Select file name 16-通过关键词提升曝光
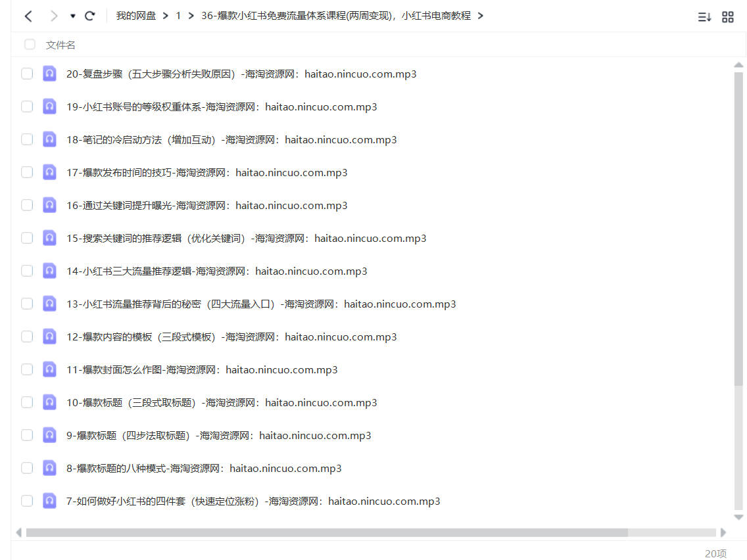Screen dimensions: 747x560 pyautogui.click(x=206, y=205)
